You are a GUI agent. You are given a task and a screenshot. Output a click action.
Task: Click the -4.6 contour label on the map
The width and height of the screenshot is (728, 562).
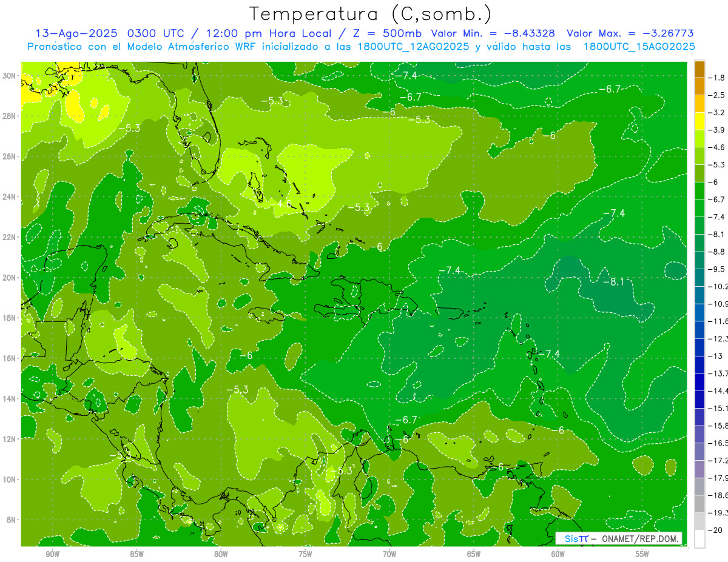pyautogui.click(x=281, y=204)
